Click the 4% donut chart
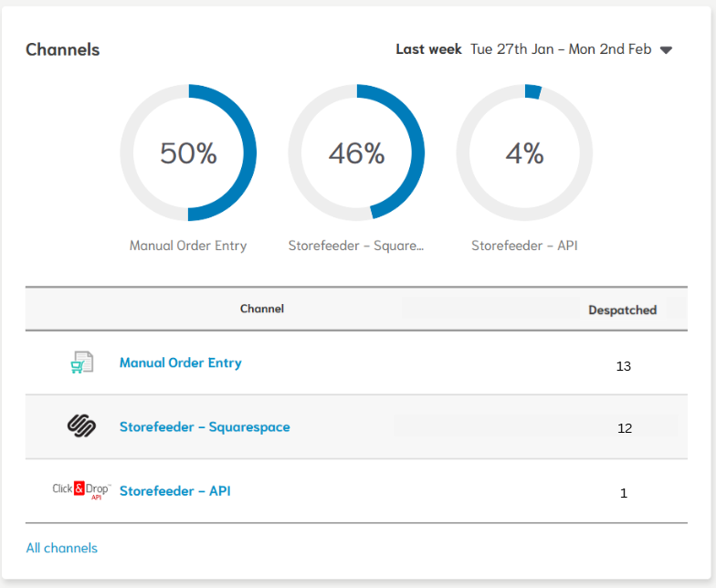The width and height of the screenshot is (716, 588). tap(524, 153)
